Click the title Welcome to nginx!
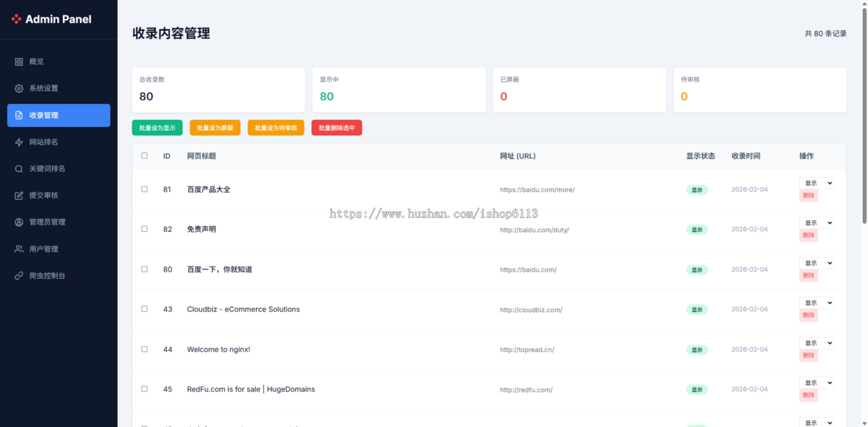868x427 pixels. 218,349
